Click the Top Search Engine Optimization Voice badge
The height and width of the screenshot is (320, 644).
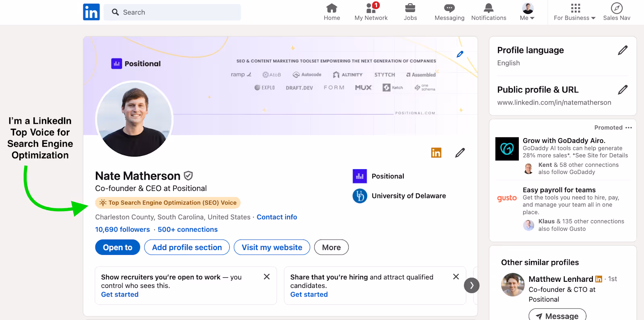coord(168,203)
